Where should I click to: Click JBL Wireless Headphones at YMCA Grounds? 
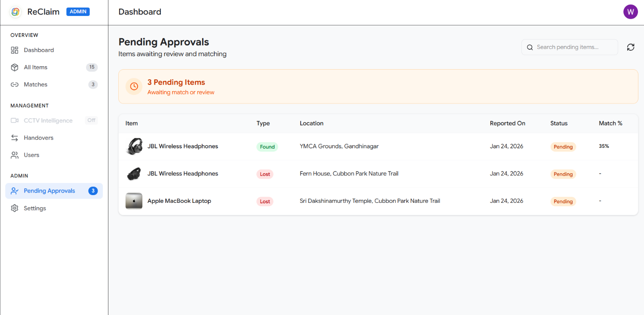(x=183, y=147)
